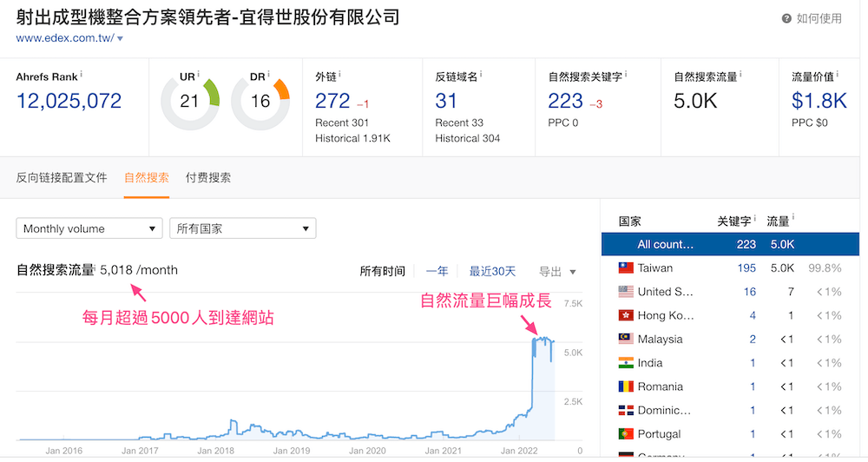Switch to the 反向链接配置文件 tab
Image resolution: width=868 pixels, height=462 pixels.
pyautogui.click(x=62, y=178)
